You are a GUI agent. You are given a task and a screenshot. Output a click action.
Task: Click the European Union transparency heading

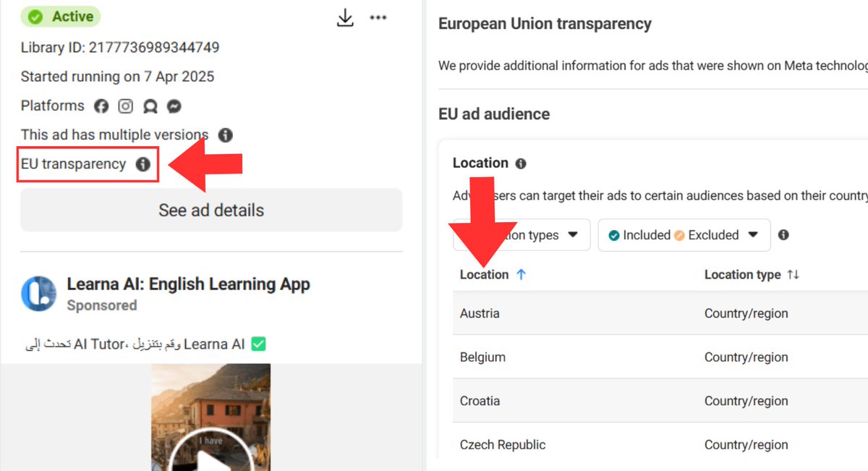coord(545,24)
